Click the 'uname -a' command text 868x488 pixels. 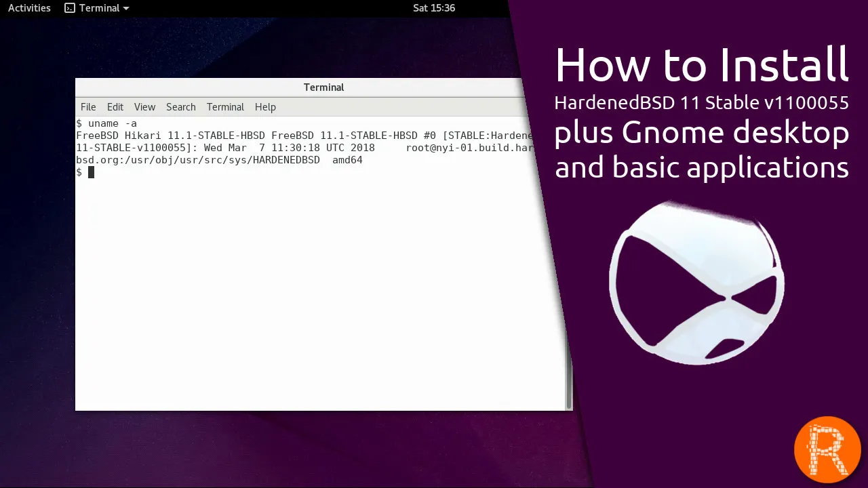[x=113, y=123]
